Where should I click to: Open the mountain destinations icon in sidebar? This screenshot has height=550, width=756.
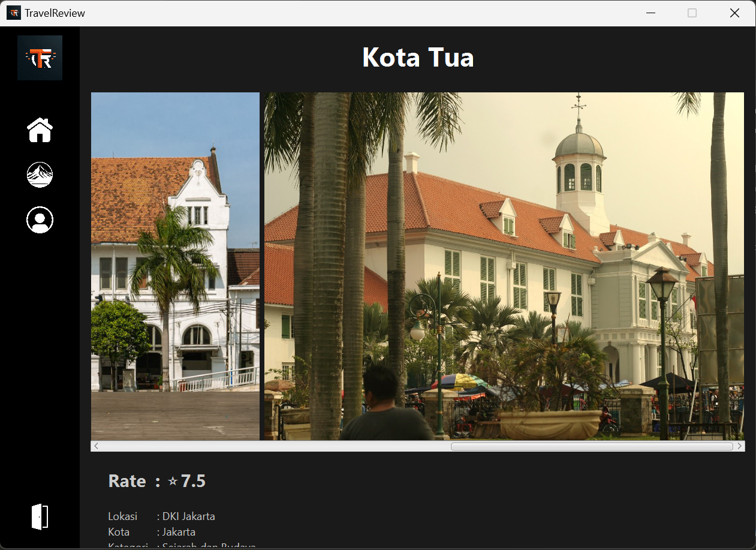click(40, 175)
